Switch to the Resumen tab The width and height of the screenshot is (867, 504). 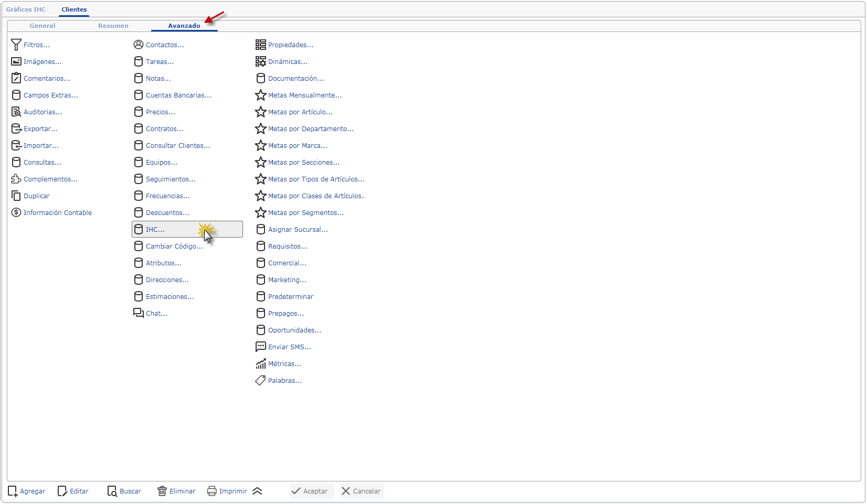coord(113,26)
